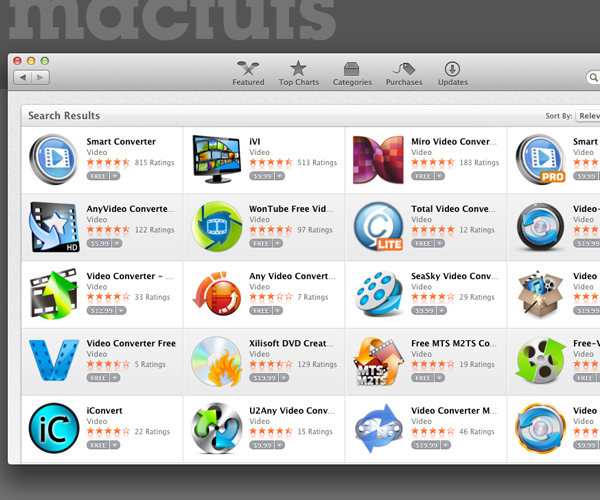Open the Updates download icon

452,69
